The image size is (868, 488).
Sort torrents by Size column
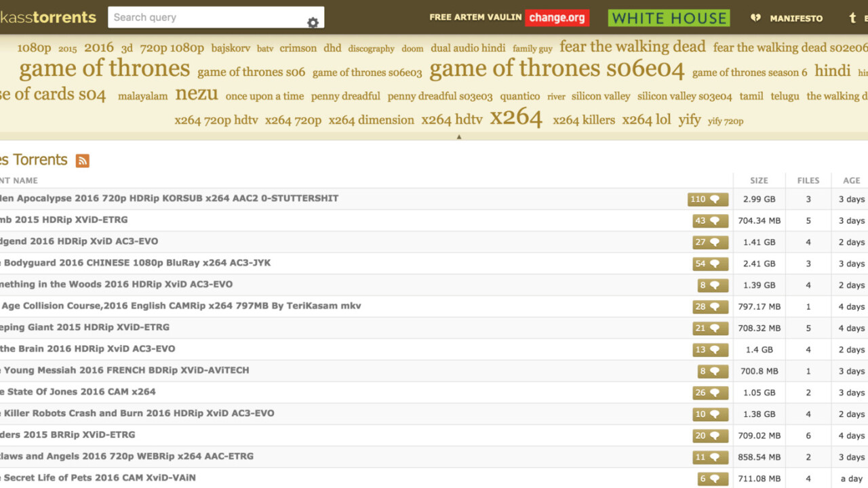point(759,180)
